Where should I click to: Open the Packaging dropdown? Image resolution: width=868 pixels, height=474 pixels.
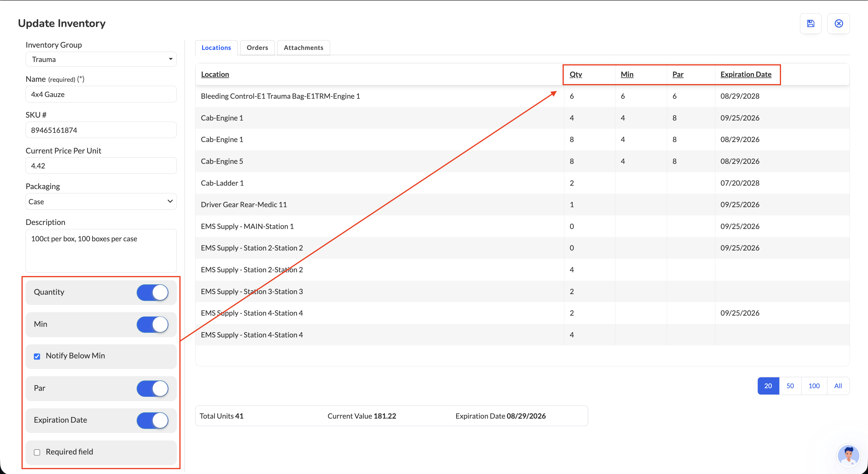point(101,201)
